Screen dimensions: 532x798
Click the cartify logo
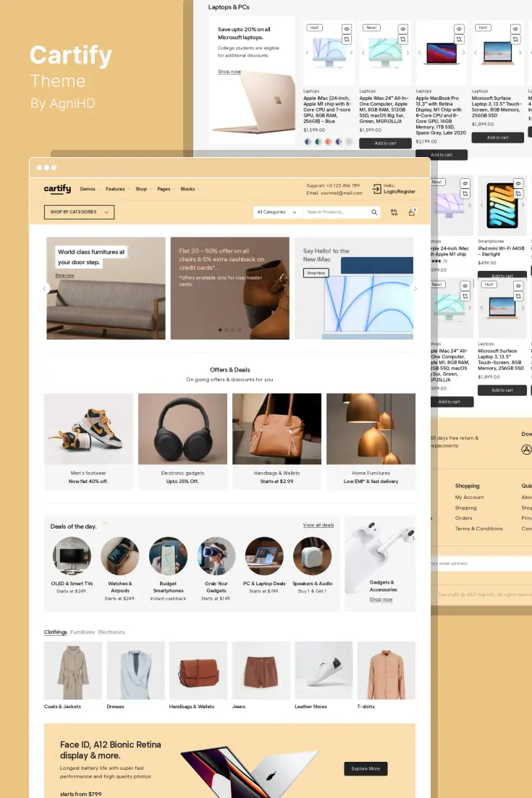click(x=57, y=189)
